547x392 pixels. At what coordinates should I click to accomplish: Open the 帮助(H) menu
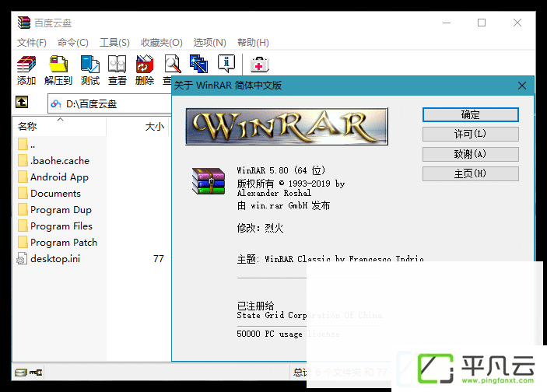point(253,43)
